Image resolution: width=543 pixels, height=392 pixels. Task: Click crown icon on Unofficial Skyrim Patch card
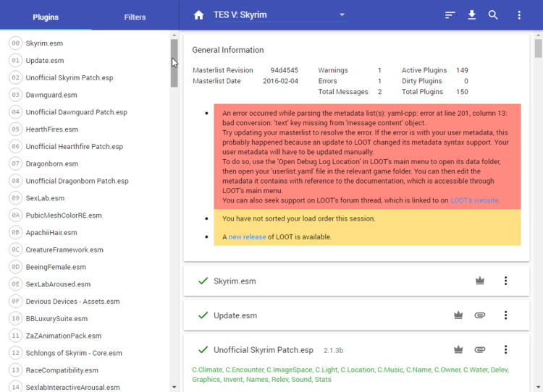[458, 350]
